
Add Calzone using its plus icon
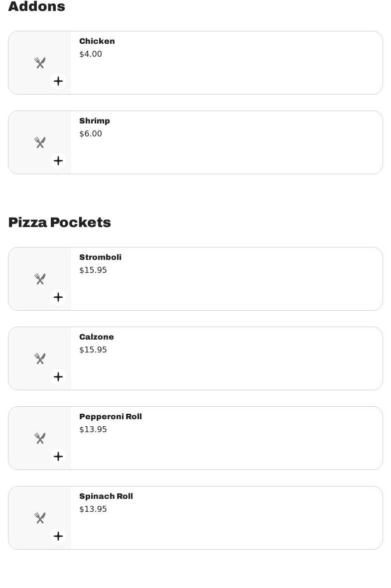tap(58, 377)
